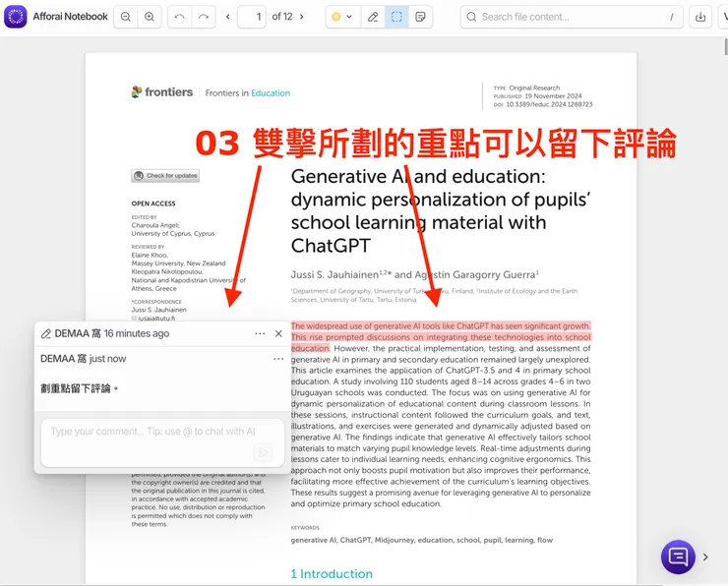The height and width of the screenshot is (586, 728).
Task: Go to the next page arrow
Action: click(302, 17)
